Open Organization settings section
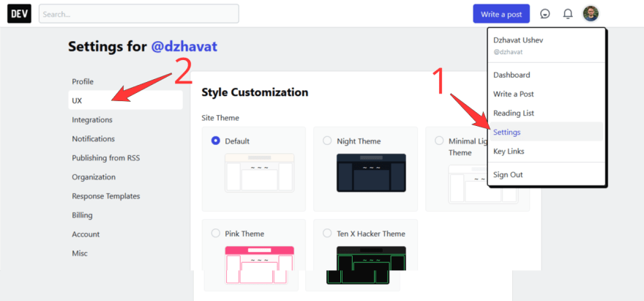Image resolution: width=644 pixels, height=301 pixels. 125,176
